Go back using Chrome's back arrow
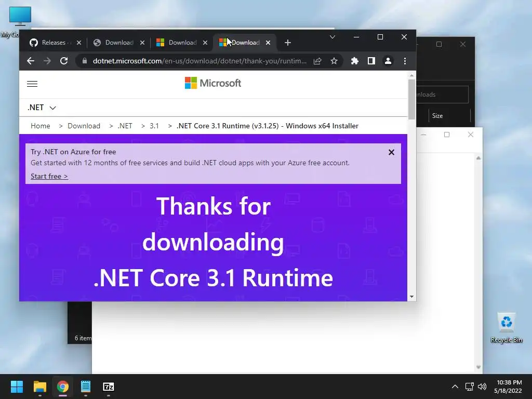Screen dimensions: 532x399 pyautogui.click(x=31, y=61)
